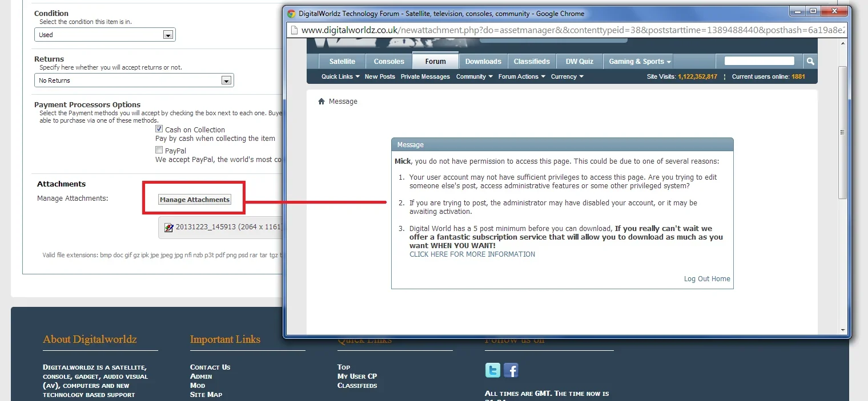Screen dimensions: 868x401
Task: Click the Message breadcrumb text
Action: point(343,102)
